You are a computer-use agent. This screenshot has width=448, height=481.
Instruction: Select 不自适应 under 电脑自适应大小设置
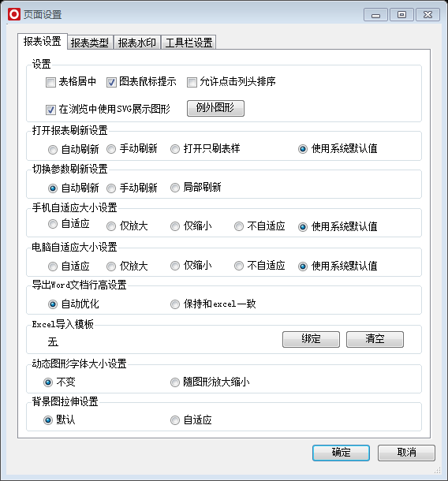click(239, 266)
